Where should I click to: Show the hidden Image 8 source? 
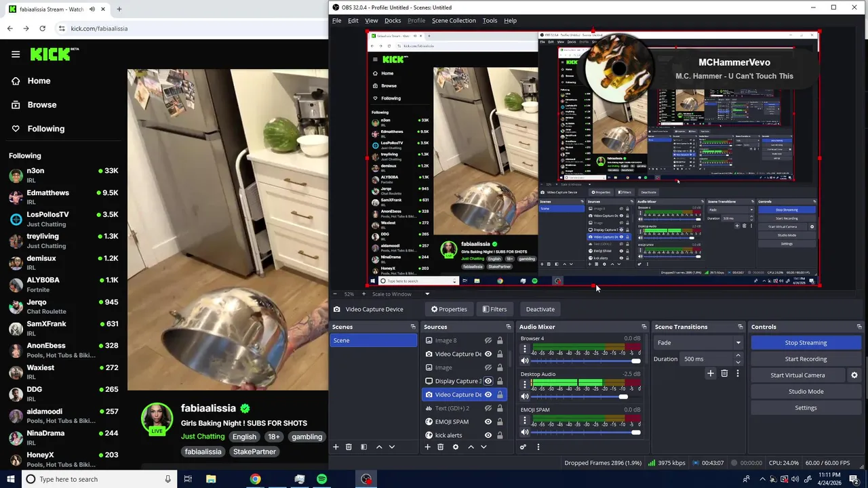488,340
